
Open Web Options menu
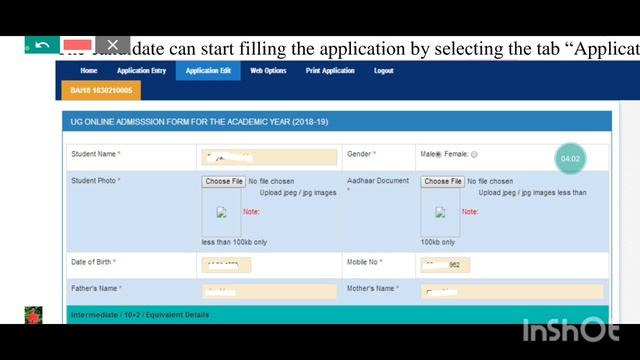(x=268, y=71)
